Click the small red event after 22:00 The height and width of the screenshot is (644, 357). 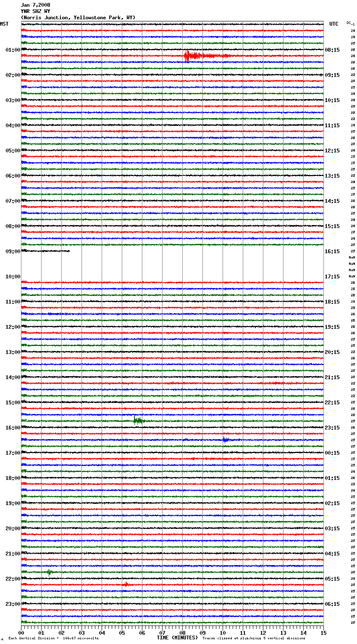[x=126, y=584]
